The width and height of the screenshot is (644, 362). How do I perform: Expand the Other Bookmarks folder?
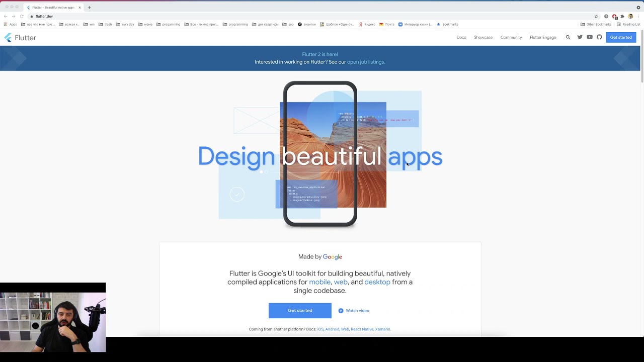[596, 24]
